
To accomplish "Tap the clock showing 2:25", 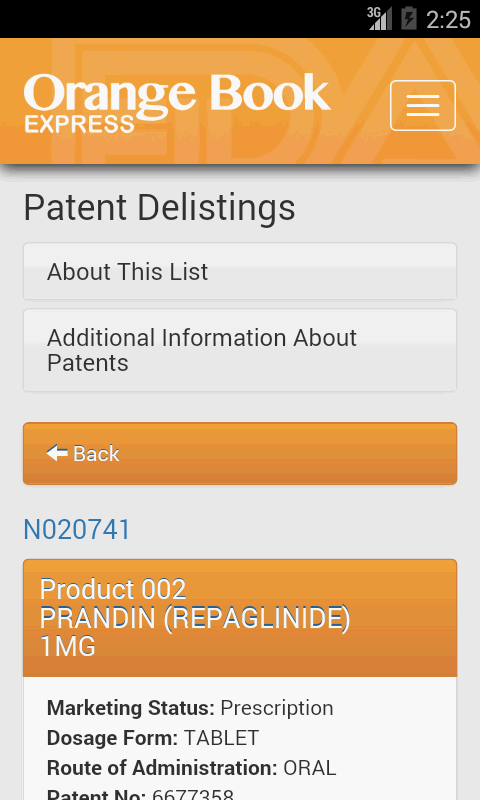I will [x=448, y=19].
